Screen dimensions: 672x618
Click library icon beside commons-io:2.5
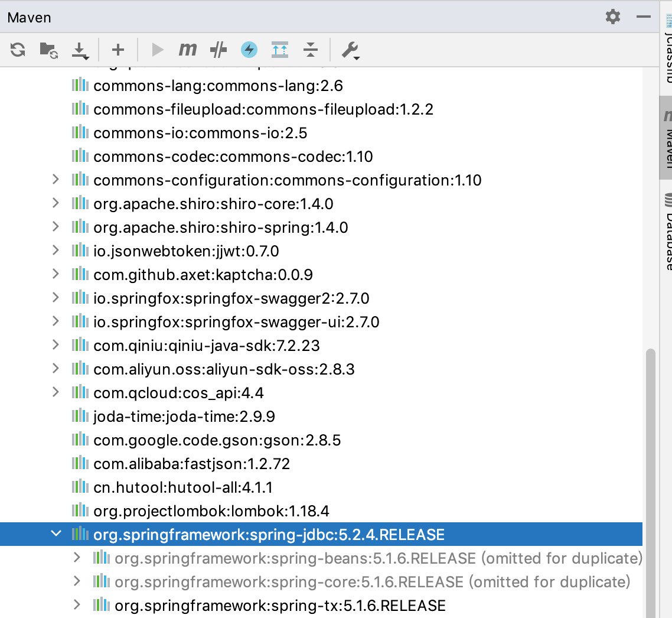pyautogui.click(x=80, y=132)
